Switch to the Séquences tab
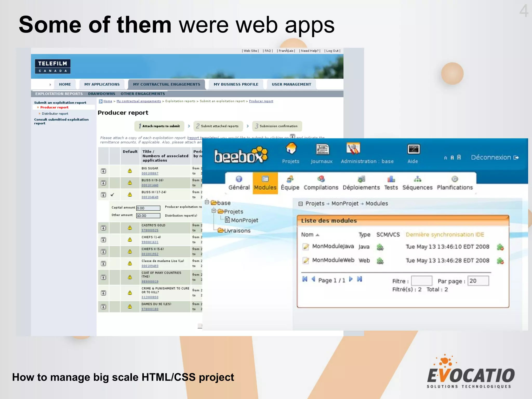532x399 pixels. pos(417,183)
